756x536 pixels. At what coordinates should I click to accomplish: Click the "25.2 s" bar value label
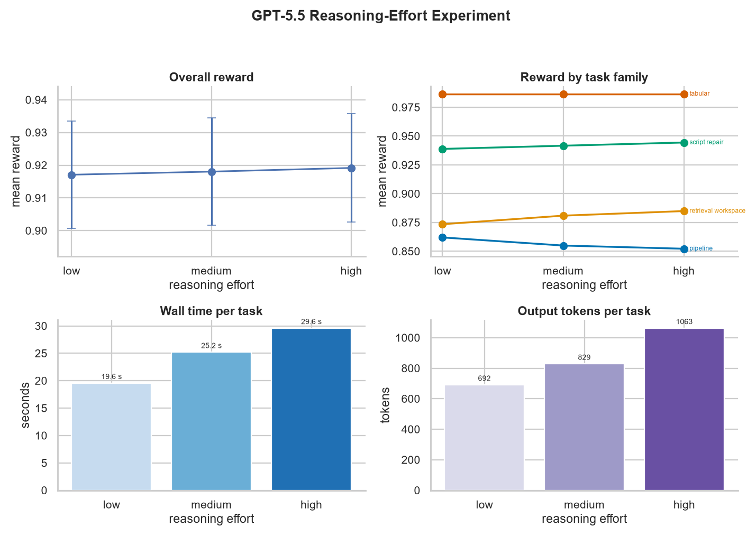click(x=212, y=346)
